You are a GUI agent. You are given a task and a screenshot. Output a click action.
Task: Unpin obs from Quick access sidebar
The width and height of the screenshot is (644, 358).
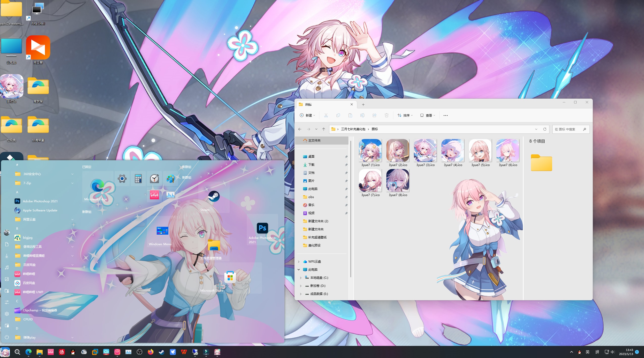pyautogui.click(x=346, y=197)
